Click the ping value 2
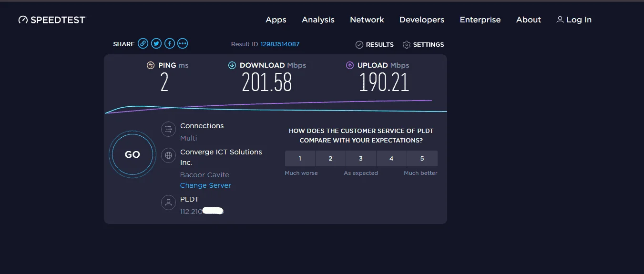This screenshot has height=274, width=644. [x=164, y=82]
